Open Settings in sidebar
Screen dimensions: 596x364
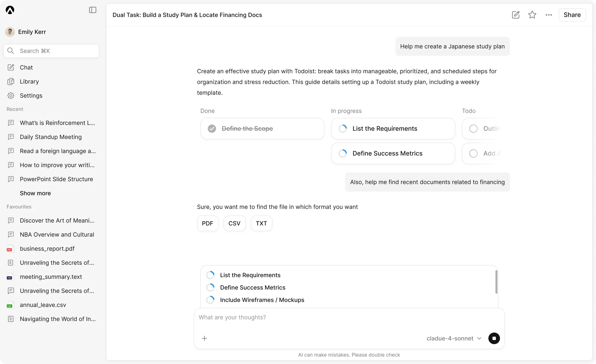coord(31,96)
